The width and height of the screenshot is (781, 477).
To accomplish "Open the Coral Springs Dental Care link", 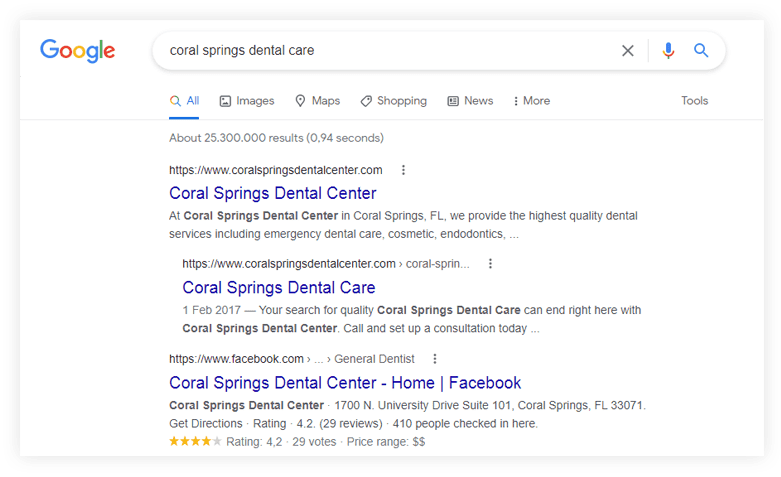I will (279, 288).
